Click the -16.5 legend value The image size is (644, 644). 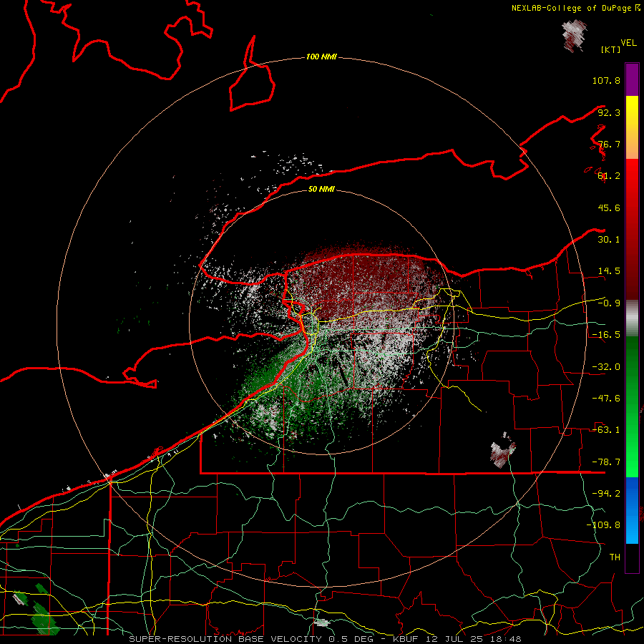pyautogui.click(x=606, y=335)
